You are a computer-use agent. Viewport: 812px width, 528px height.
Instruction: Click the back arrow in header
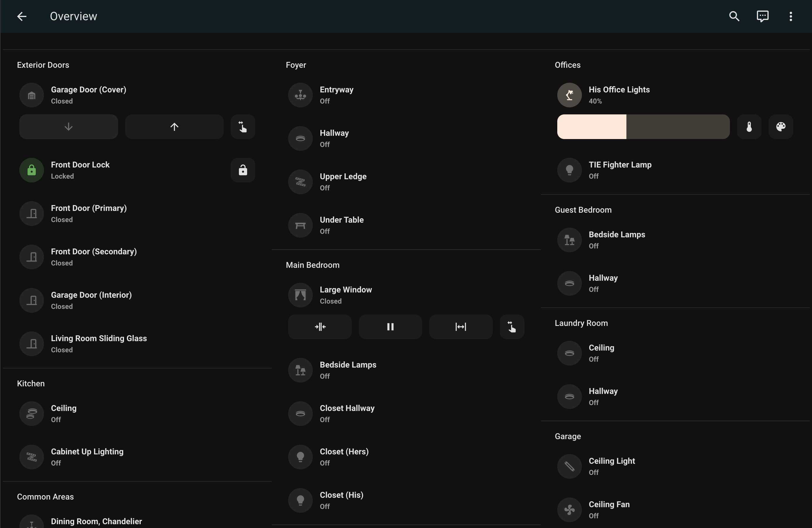click(22, 16)
